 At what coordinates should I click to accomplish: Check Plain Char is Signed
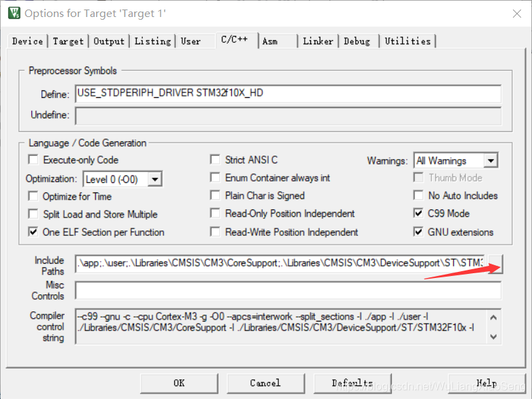(x=215, y=195)
